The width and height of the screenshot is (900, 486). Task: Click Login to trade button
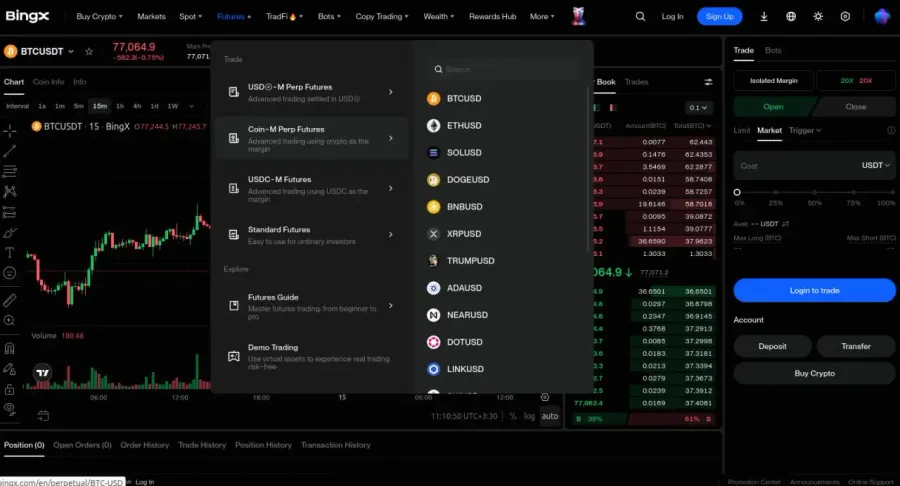(814, 290)
